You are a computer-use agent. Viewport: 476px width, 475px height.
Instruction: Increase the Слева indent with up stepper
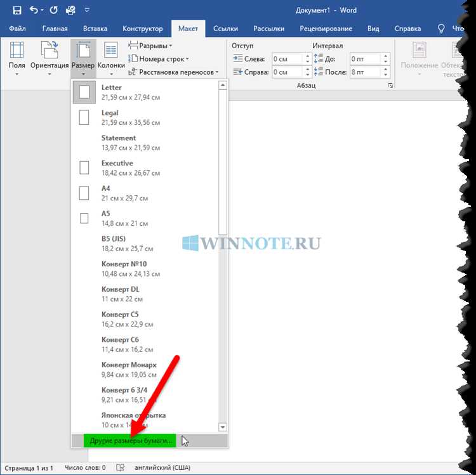[308, 56]
